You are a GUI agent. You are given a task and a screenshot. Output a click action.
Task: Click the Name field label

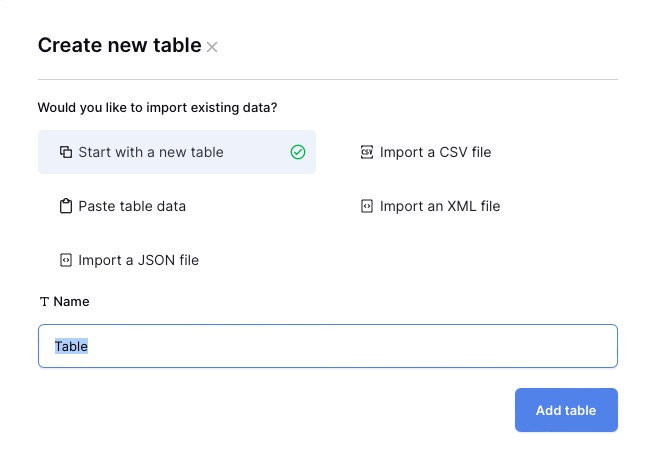pyautogui.click(x=71, y=301)
